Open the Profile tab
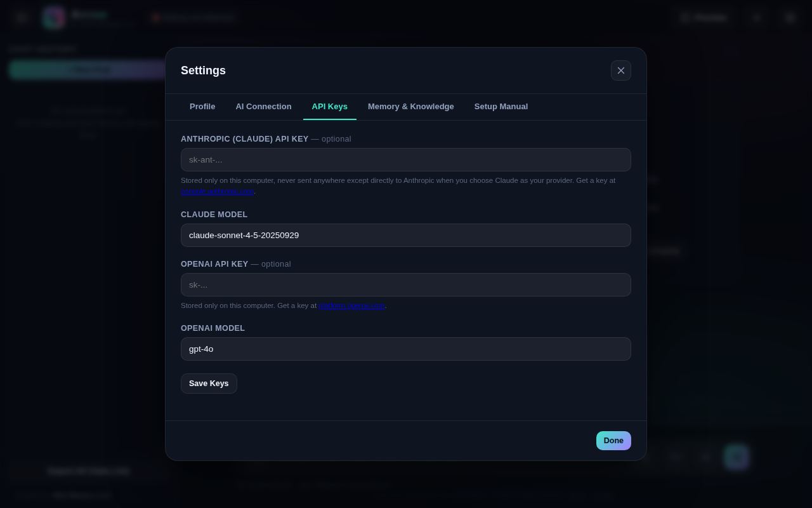The width and height of the screenshot is (812, 508). (202, 107)
